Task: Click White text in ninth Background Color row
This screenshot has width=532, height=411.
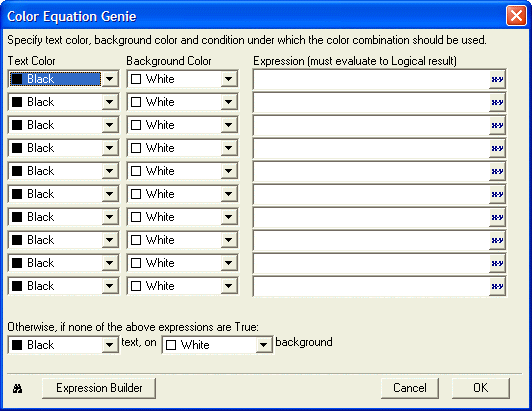Action: 160,263
